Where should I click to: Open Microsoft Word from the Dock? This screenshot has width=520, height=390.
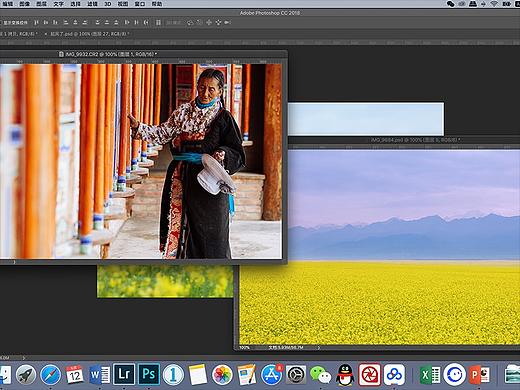100,374
